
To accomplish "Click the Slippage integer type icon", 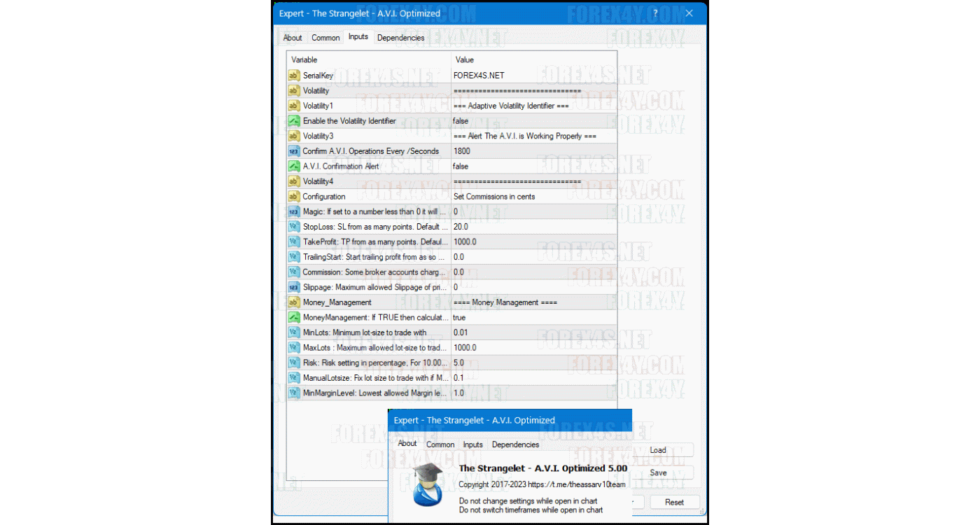I will 294,287.
